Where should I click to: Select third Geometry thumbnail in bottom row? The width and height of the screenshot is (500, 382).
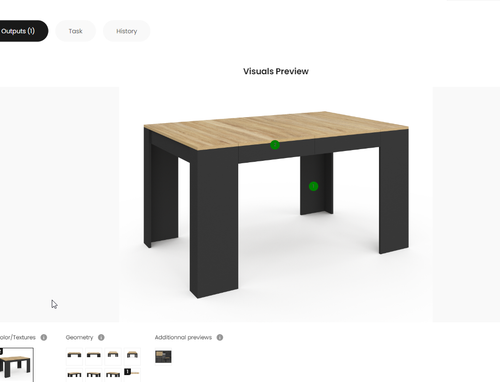tap(113, 375)
